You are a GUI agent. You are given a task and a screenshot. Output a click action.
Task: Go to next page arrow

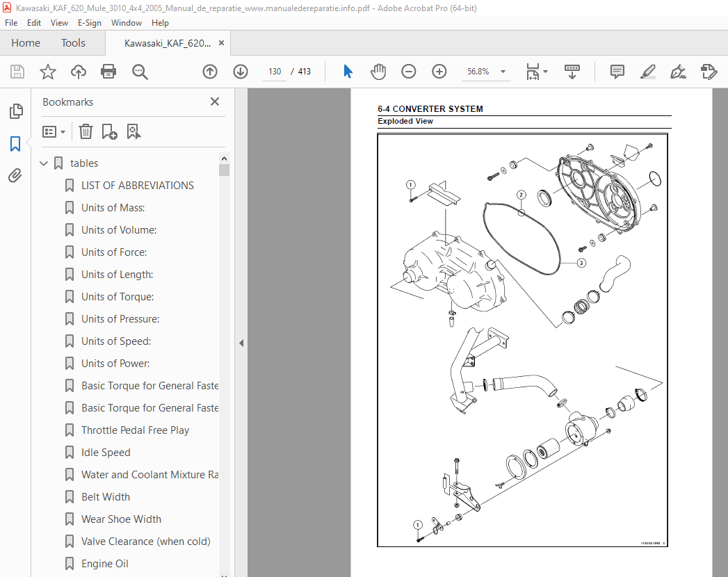click(x=241, y=72)
